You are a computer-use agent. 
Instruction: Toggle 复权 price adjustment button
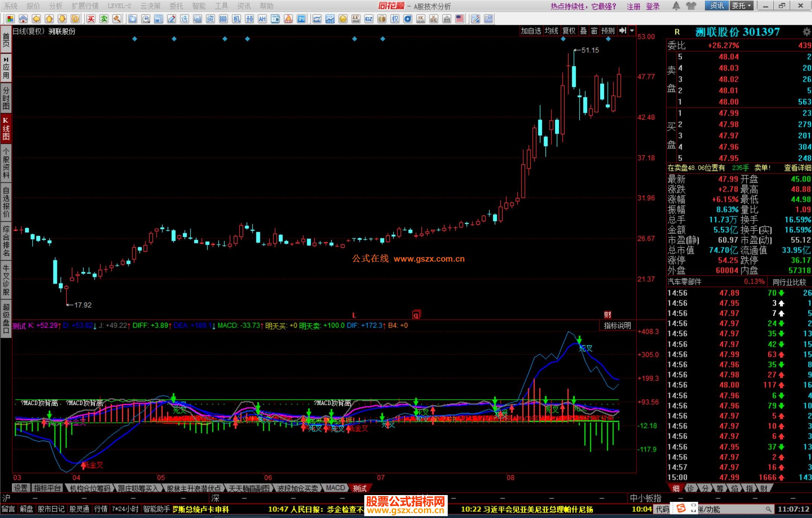[569, 31]
